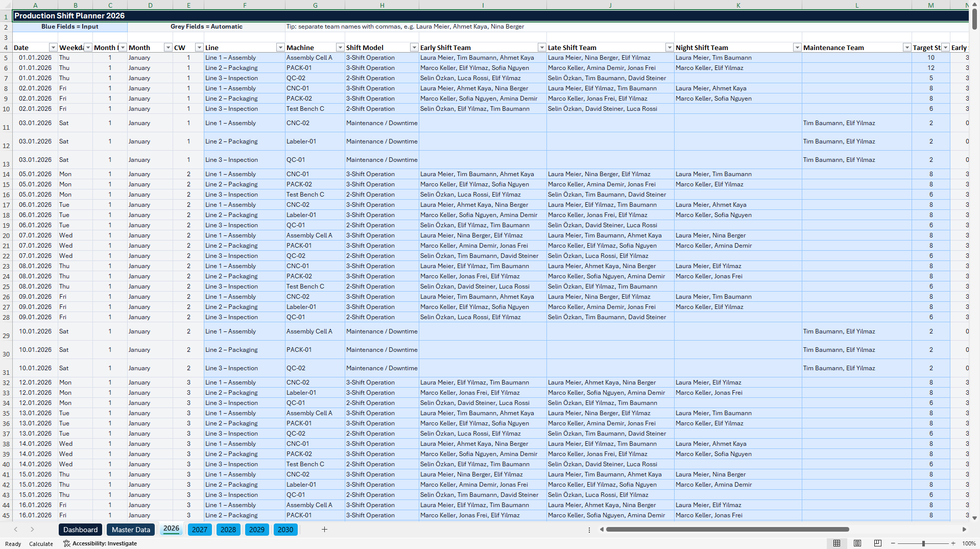Screen dimensions: 980x549
Task: Select column F header
Action: [x=245, y=5]
